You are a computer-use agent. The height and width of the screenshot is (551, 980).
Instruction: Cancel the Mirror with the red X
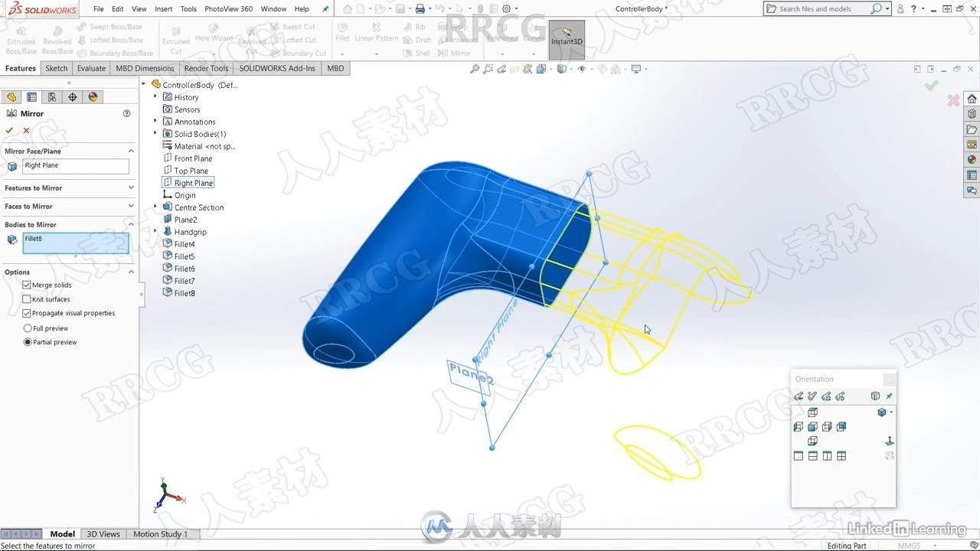[26, 130]
